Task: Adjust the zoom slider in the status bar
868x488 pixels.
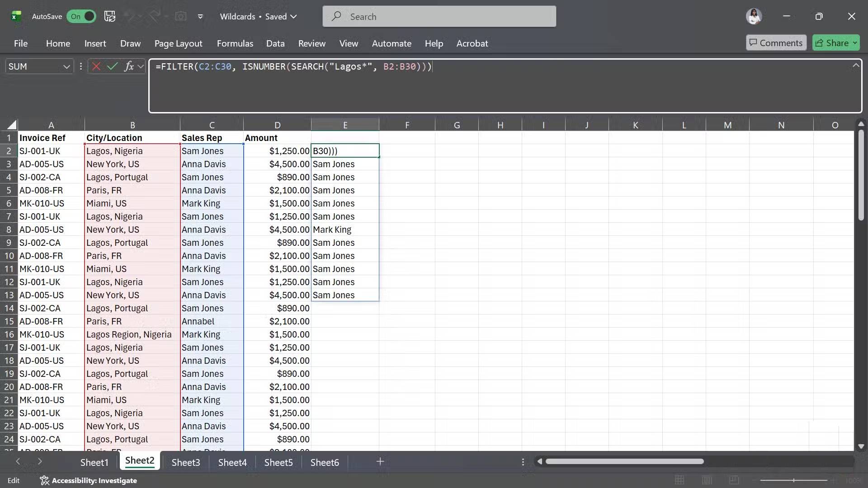Action: click(x=794, y=480)
